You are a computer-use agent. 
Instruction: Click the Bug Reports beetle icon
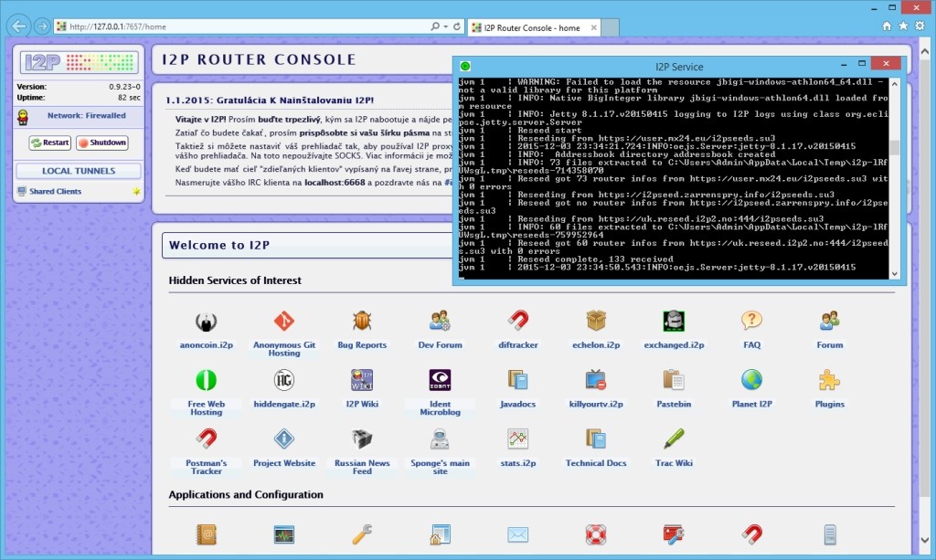click(x=362, y=322)
